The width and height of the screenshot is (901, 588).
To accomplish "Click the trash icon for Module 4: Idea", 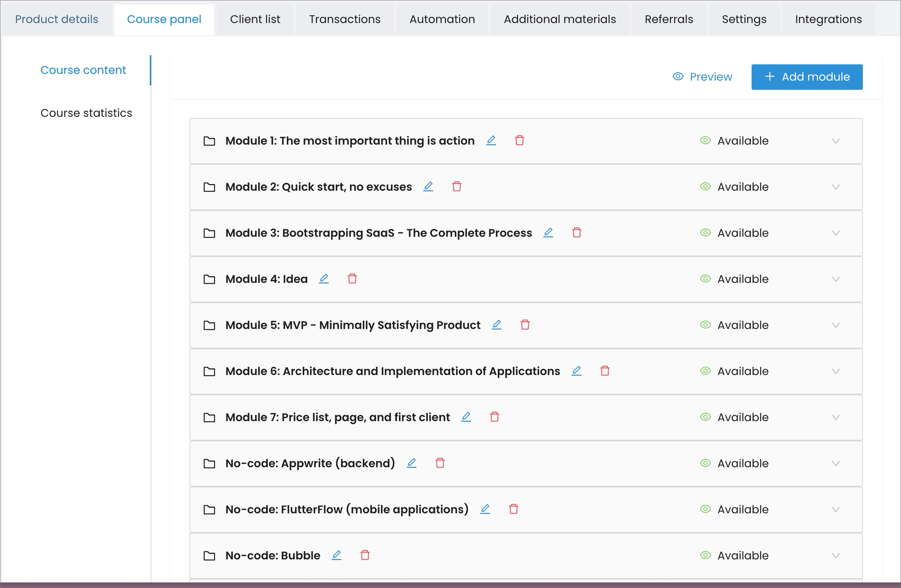I will click(x=352, y=279).
